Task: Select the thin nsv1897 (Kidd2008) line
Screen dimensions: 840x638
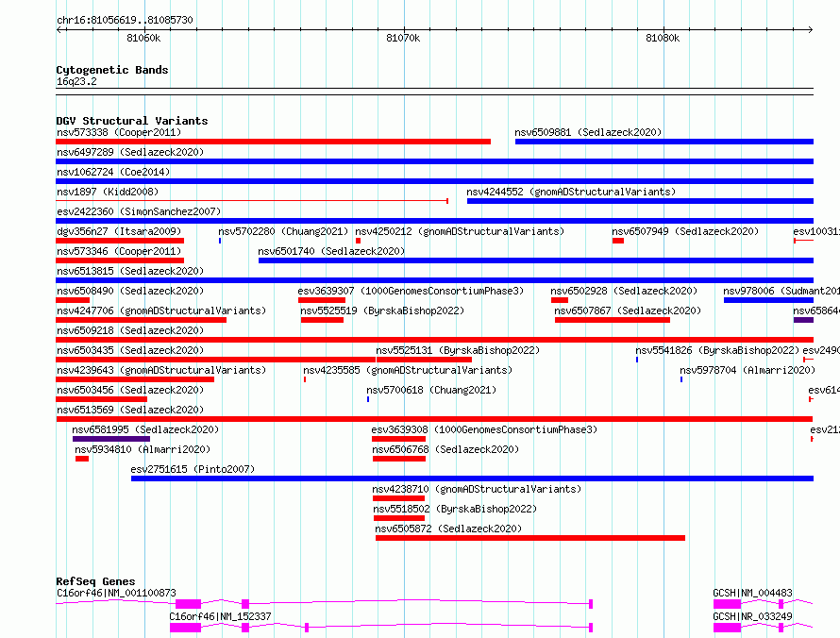Action: coord(252,201)
